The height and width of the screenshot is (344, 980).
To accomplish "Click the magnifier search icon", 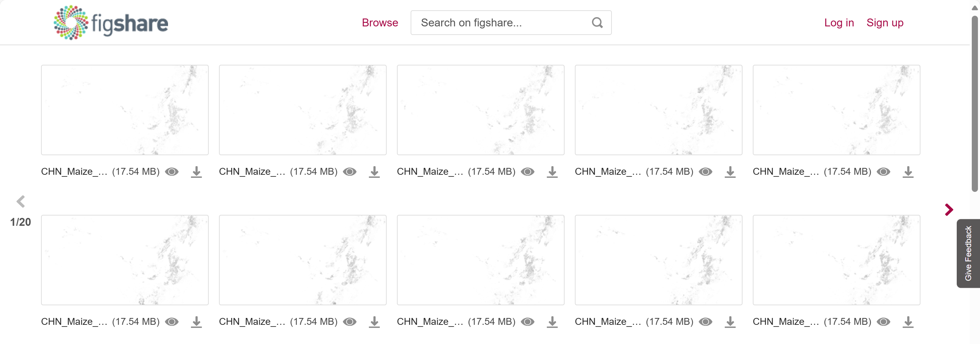I will coord(597,23).
